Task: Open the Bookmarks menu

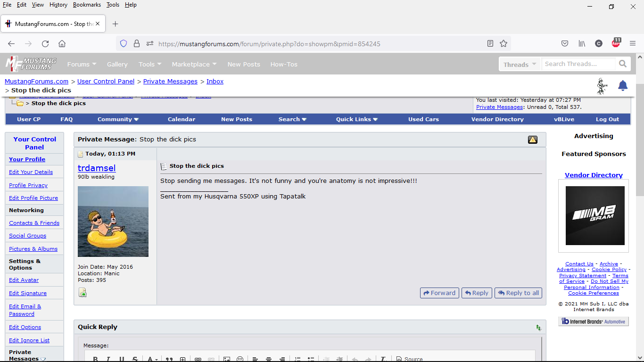Action: [x=87, y=5]
